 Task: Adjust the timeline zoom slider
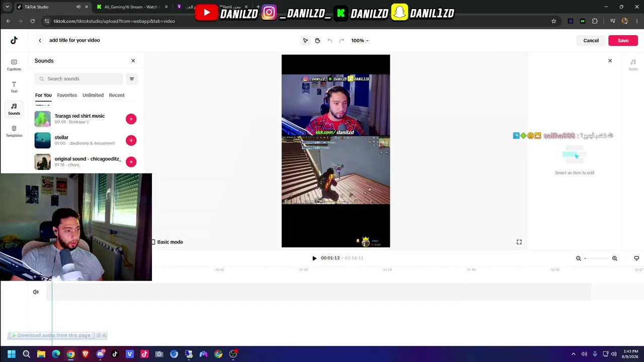(597, 258)
